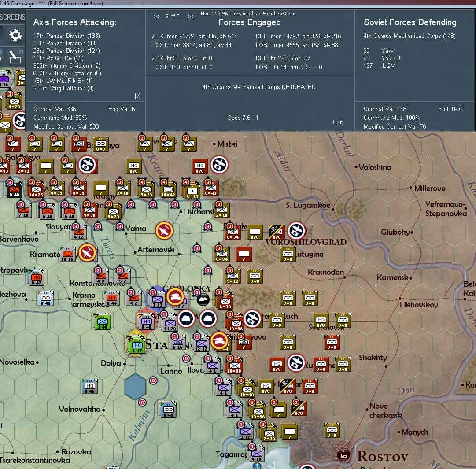Select German unit 0-49 near Kalmius river
The width and height of the screenshot is (476, 469).
tap(169, 410)
